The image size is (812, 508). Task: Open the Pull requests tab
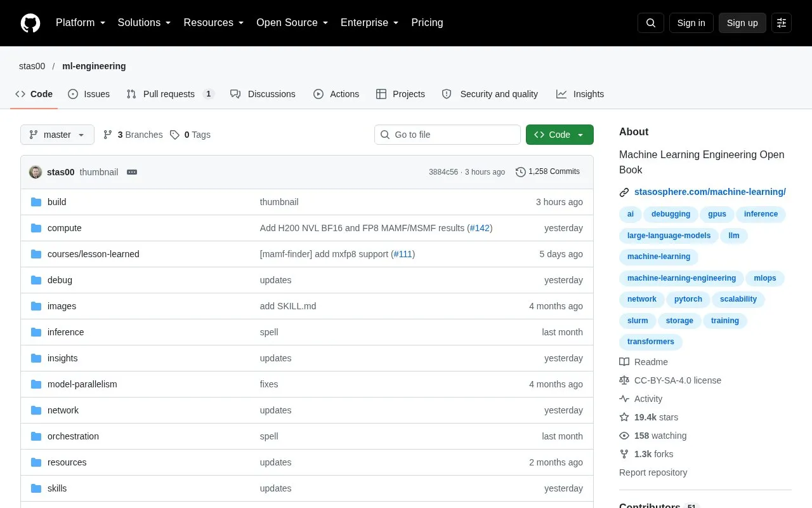170,94
